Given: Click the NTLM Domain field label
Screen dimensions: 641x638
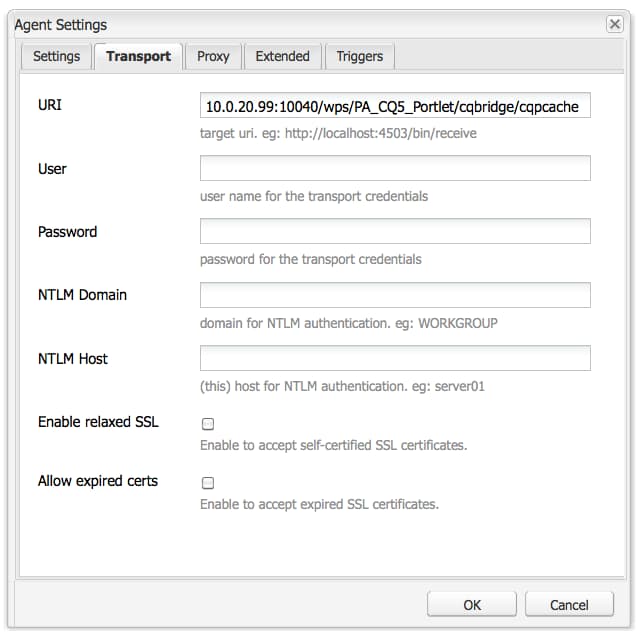Looking at the screenshot, I should pyautogui.click(x=82, y=295).
